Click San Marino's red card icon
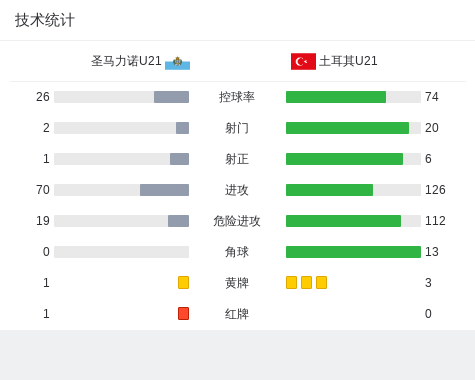Viewport: 475px width, 380px height. pos(183,313)
